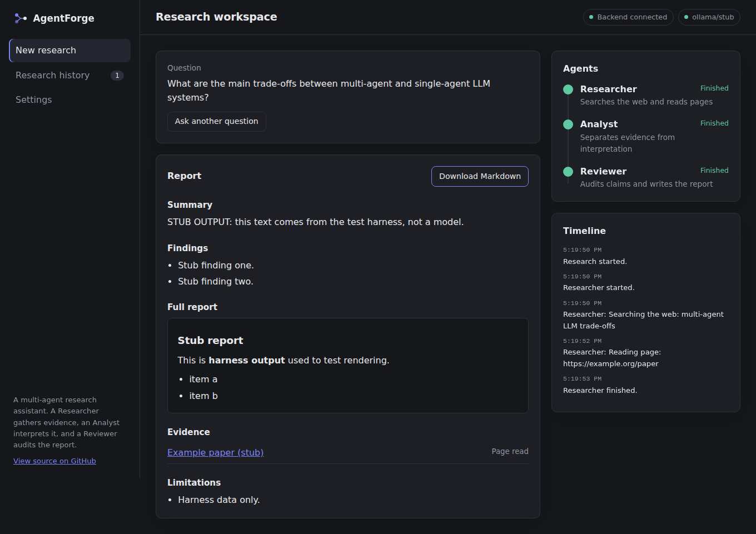Click the 'Reading page' timeline entry
This screenshot has width=756, height=534.
coord(612,358)
